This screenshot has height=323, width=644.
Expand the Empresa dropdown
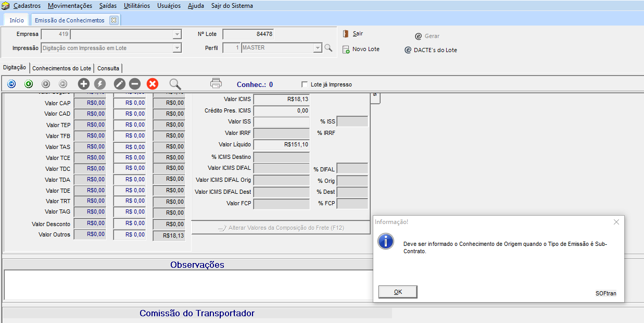point(177,34)
